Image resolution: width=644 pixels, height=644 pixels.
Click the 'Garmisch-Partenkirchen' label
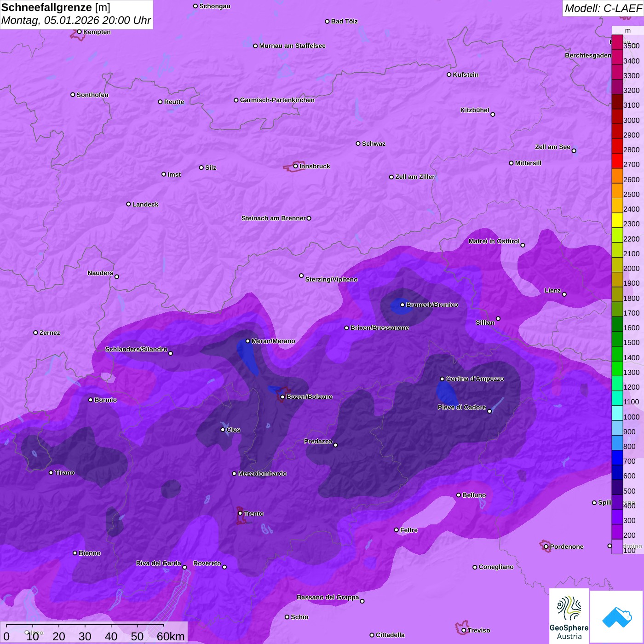[277, 100]
